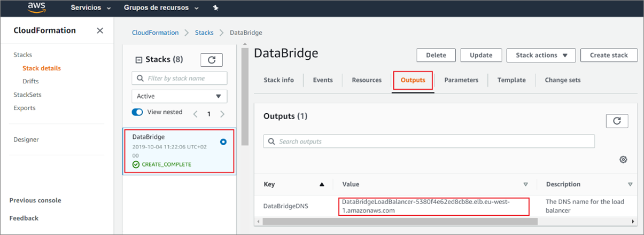This screenshot has height=235, width=644.
Task: Open Designer in the sidebar
Action: tap(26, 139)
